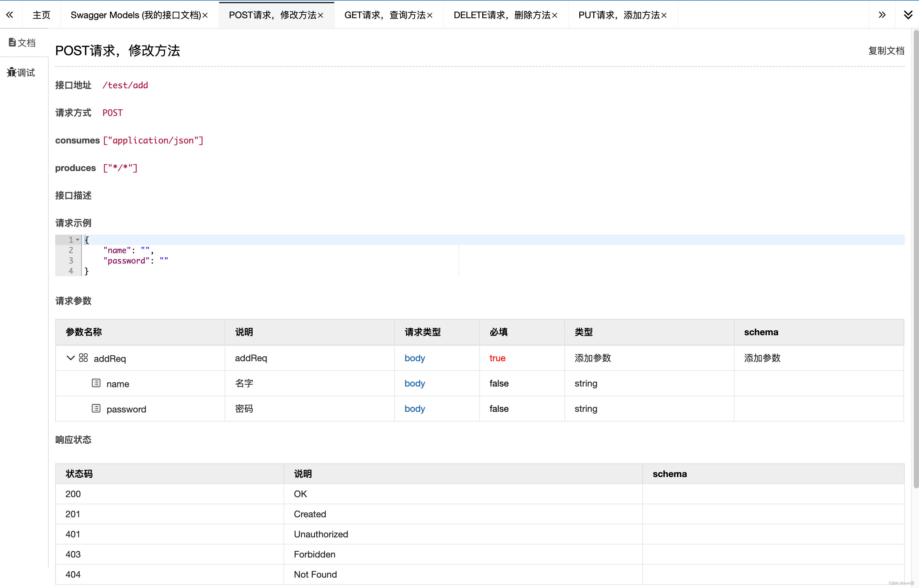This screenshot has width=919, height=588.
Task: Open the 文档 side tab
Action: point(22,43)
